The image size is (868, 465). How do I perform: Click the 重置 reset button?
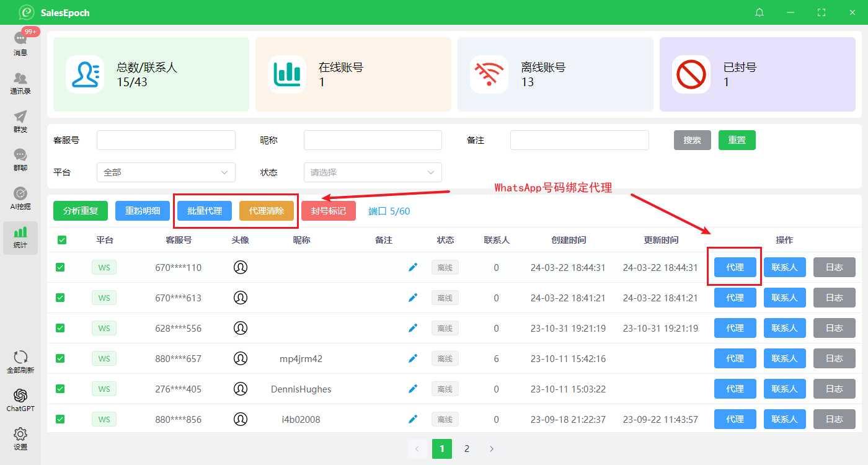[x=737, y=140]
